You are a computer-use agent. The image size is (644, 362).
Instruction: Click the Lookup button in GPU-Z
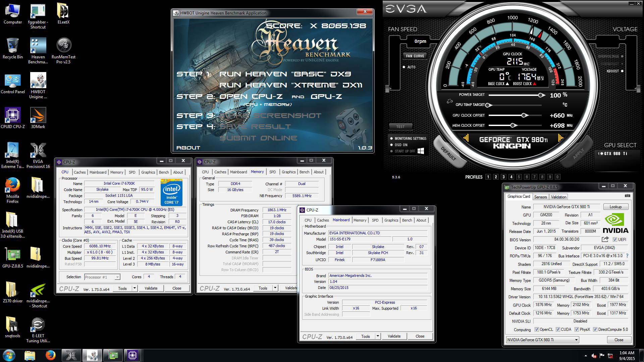coord(615,207)
